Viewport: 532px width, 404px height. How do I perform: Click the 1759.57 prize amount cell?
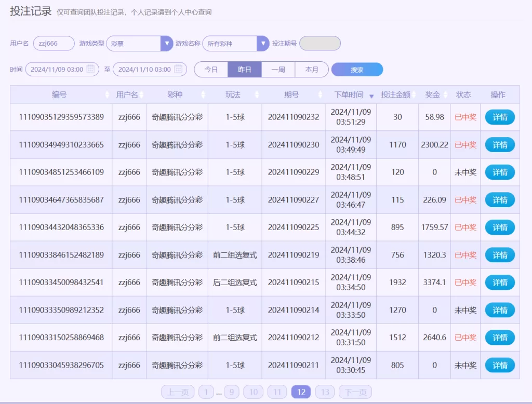[435, 227]
